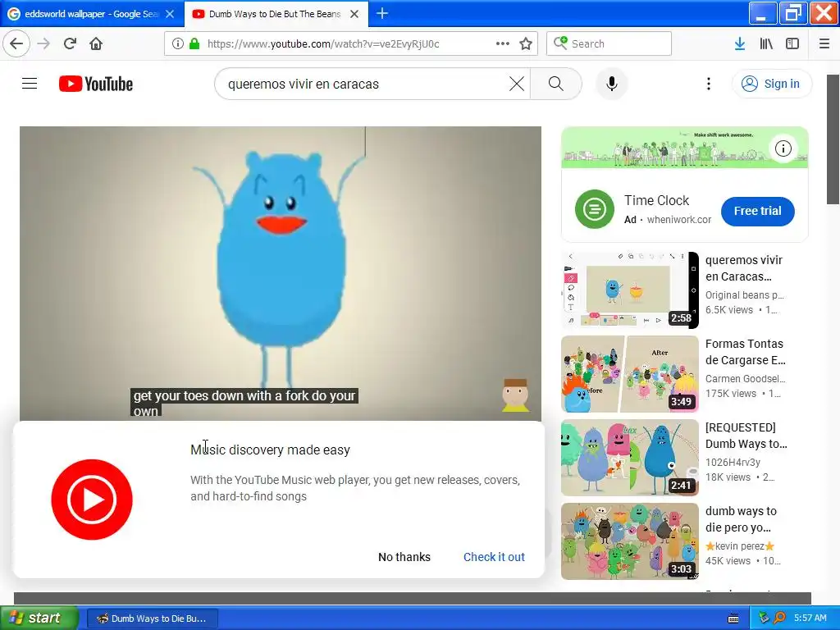The width and height of the screenshot is (840, 630).
Task: Click the 5:57 AM taskbar clock
Action: (810, 618)
